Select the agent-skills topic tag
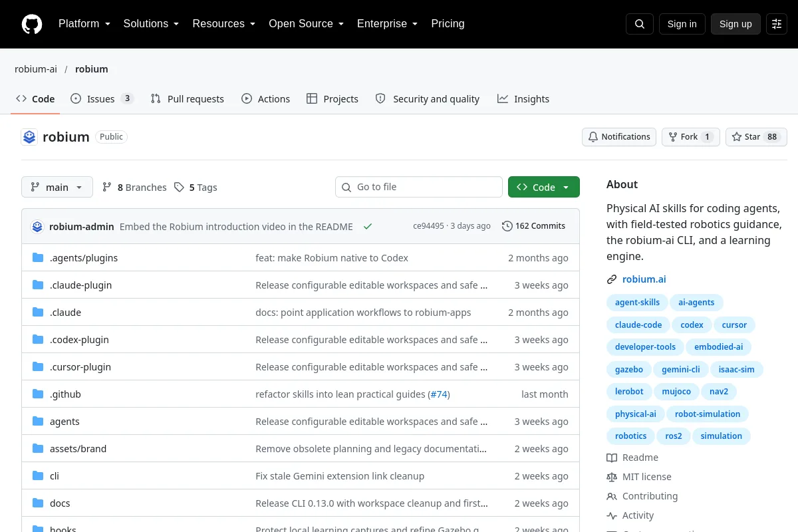The height and width of the screenshot is (532, 798). coord(637,303)
